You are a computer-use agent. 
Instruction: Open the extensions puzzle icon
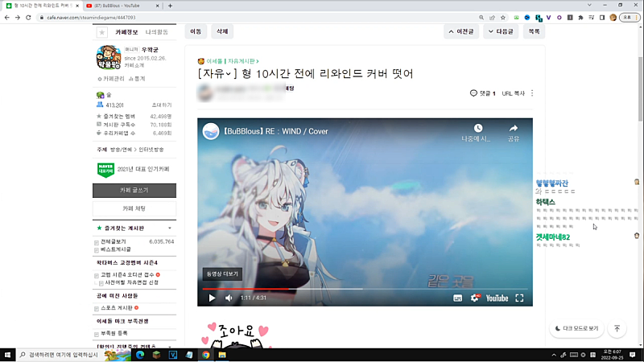580,18
